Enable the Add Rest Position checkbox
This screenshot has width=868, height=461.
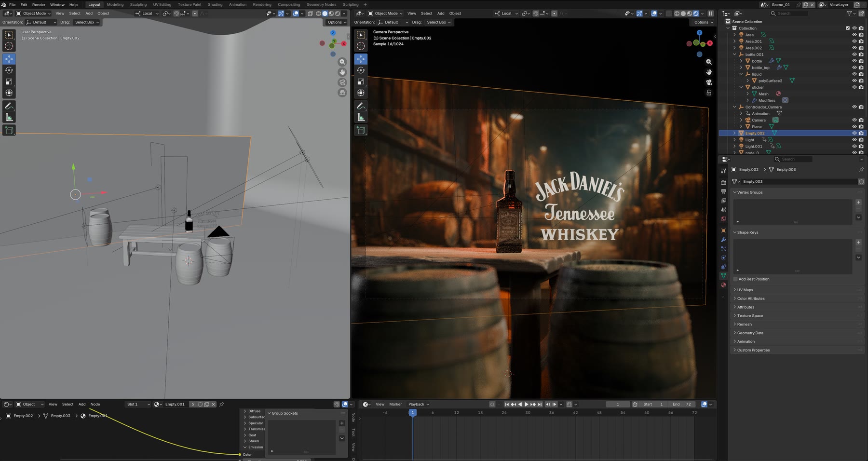[x=735, y=279]
